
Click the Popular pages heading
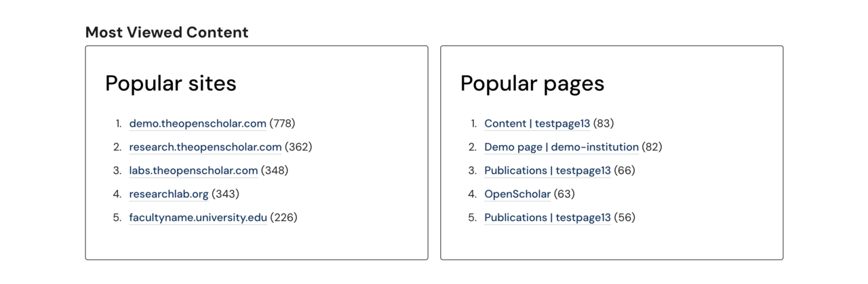click(x=532, y=83)
